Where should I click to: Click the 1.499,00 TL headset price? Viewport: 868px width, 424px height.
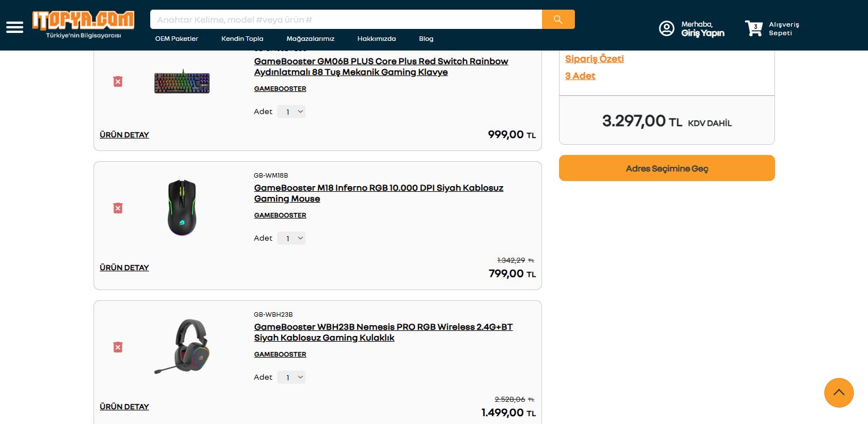pyautogui.click(x=509, y=413)
